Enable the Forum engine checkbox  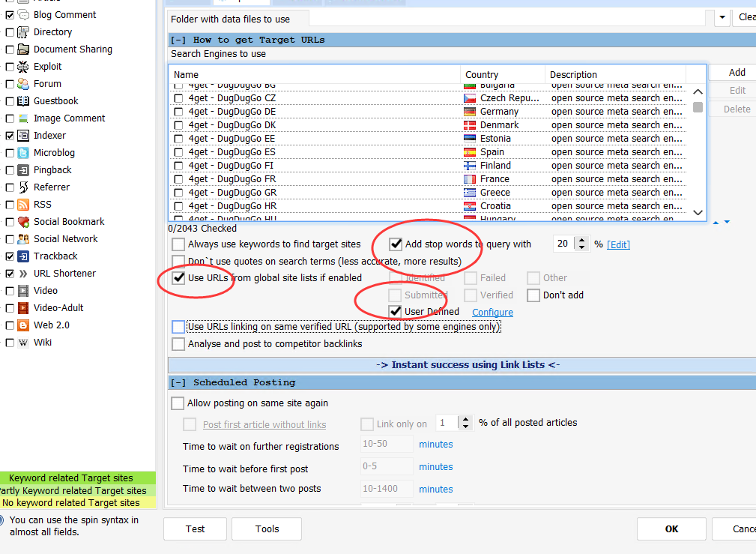(10, 84)
